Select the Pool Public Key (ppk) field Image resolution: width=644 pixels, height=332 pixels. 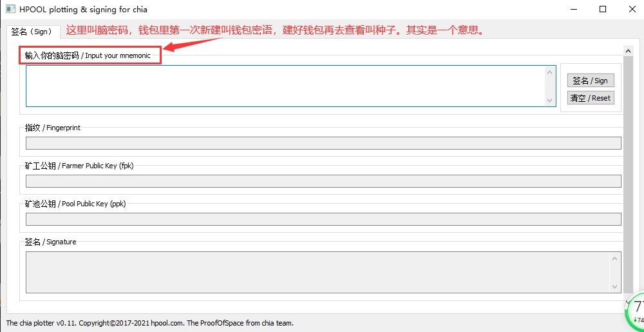point(323,219)
